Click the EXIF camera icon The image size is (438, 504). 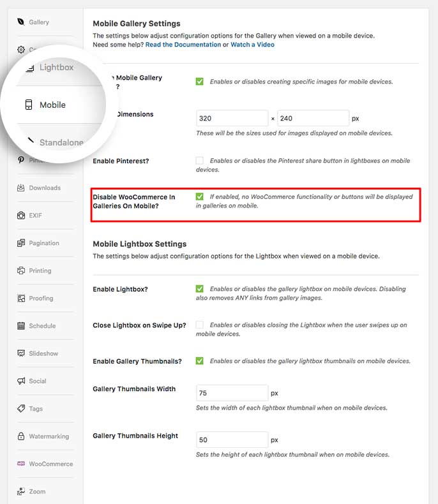click(x=21, y=216)
